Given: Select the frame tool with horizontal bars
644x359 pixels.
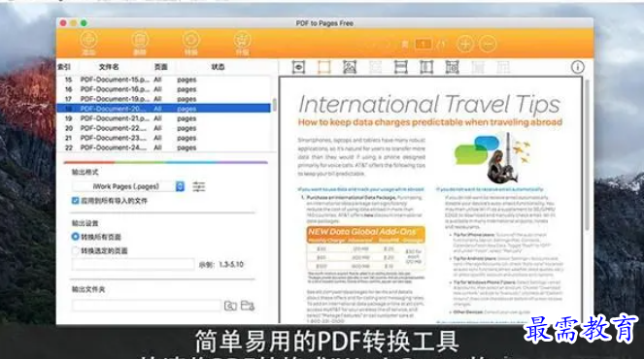Looking at the screenshot, I should pos(401,67).
